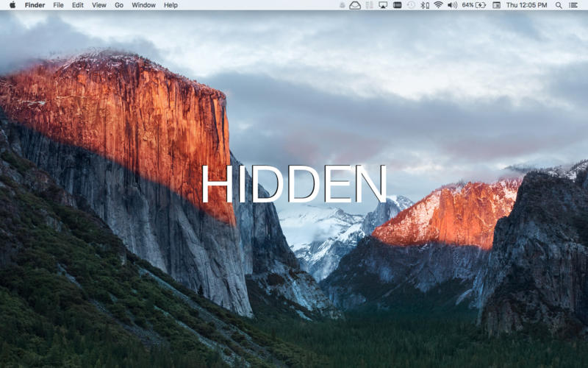Open the Help menu

(x=171, y=5)
